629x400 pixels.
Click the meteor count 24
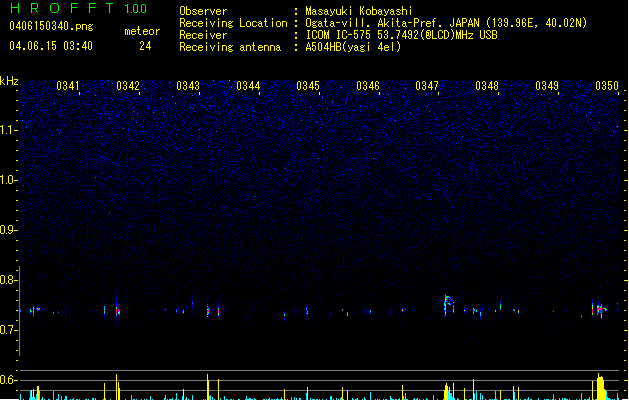click(145, 46)
